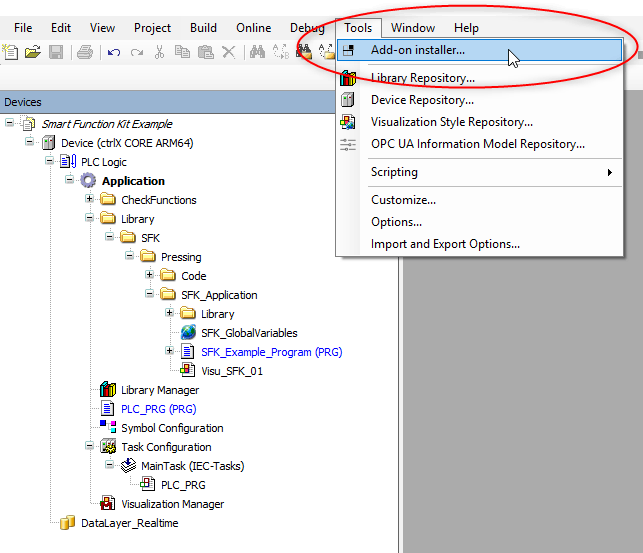
Task: Click the Visu_SFK_01 visualization icon
Action: [x=187, y=370]
